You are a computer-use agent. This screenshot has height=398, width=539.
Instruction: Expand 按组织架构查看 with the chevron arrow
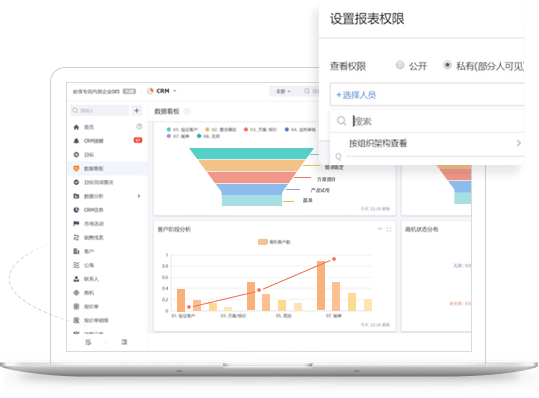(519, 143)
